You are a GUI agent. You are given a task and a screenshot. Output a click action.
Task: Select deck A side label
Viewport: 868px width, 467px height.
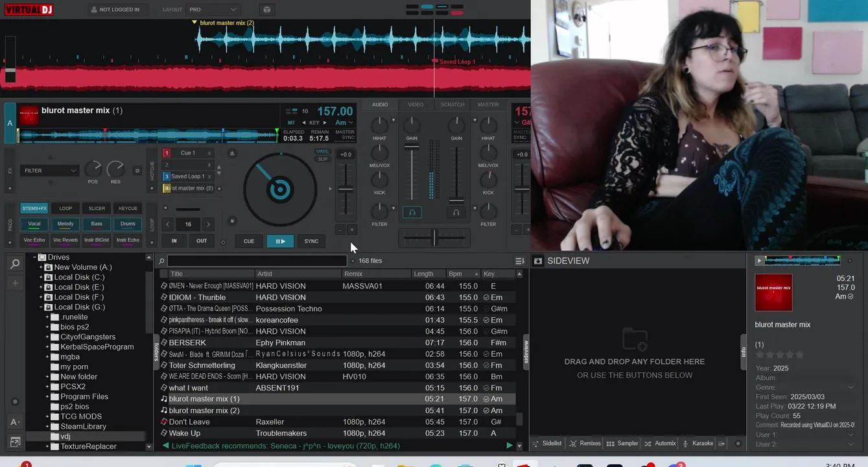(10, 123)
